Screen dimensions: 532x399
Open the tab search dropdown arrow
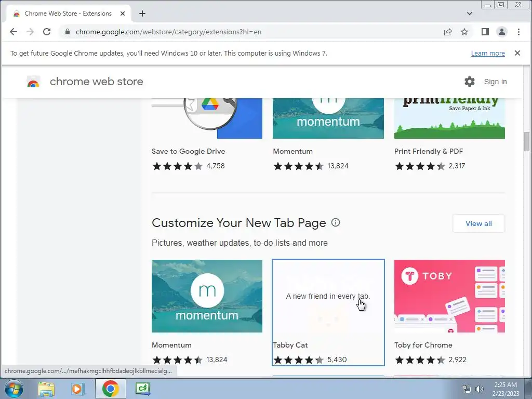[470, 14]
